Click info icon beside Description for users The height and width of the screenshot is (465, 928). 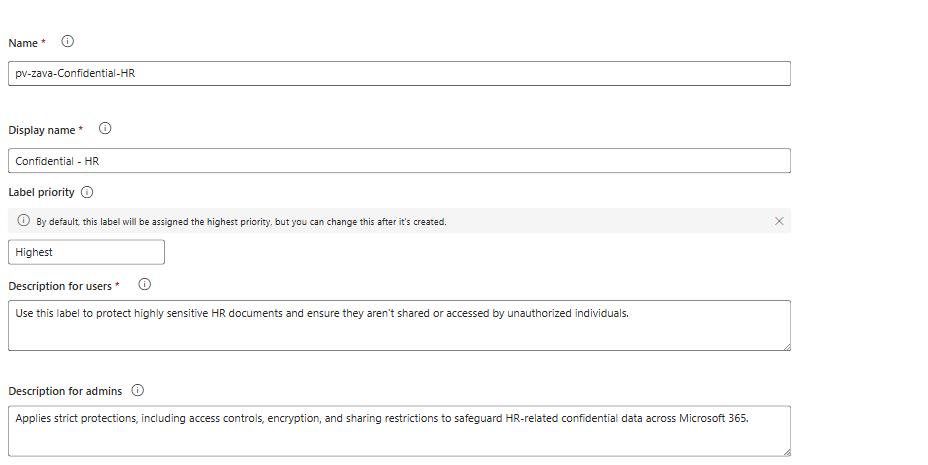pyautogui.click(x=144, y=285)
